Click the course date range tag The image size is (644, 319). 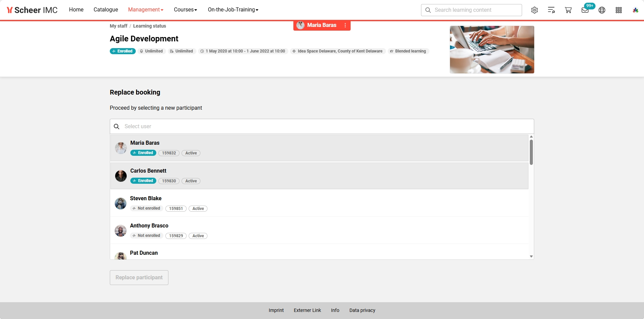[x=243, y=51]
